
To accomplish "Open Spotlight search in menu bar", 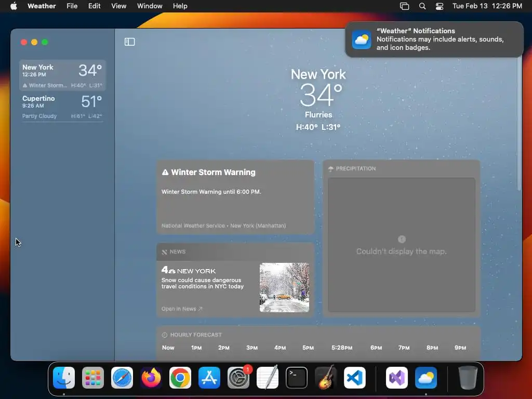I will coord(422,6).
